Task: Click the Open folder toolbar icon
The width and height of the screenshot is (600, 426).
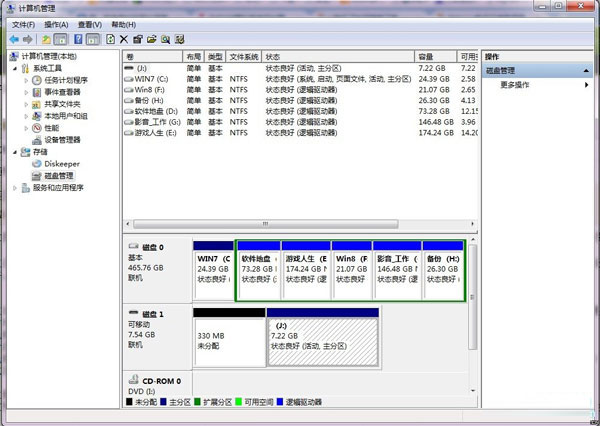Action: tap(152, 39)
